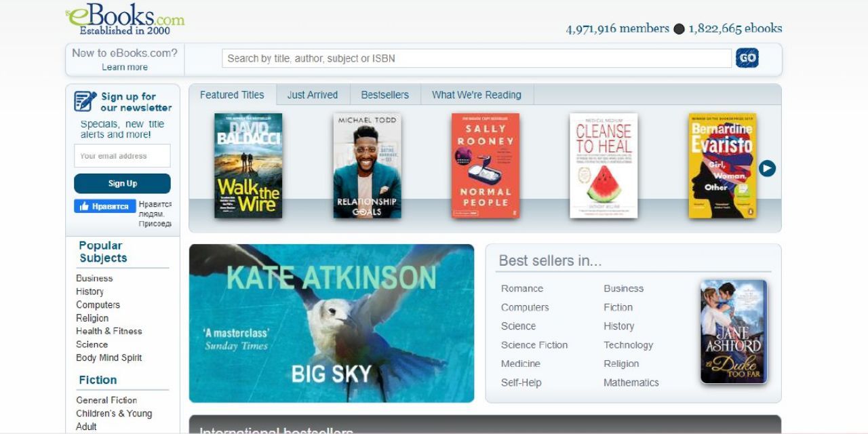Click the GO search button
The width and height of the screenshot is (868, 434).
pos(747,58)
